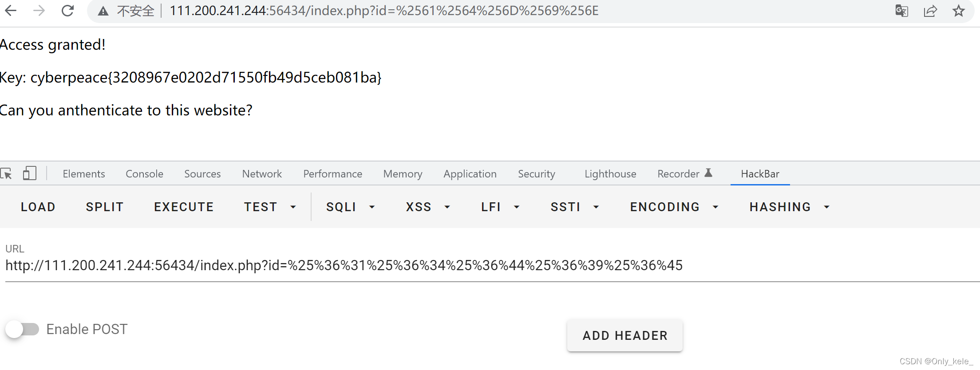Reload the page with refresh icon
The image size is (980, 370).
click(x=67, y=11)
